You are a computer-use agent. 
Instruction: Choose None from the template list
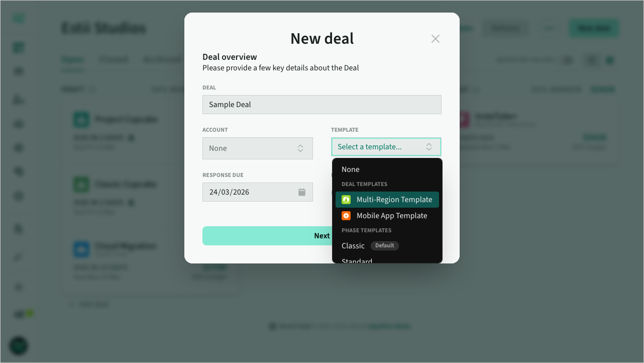[351, 169]
